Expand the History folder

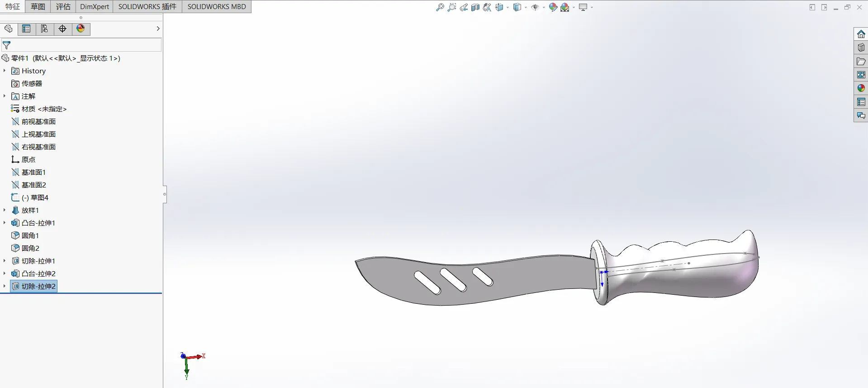[5, 71]
